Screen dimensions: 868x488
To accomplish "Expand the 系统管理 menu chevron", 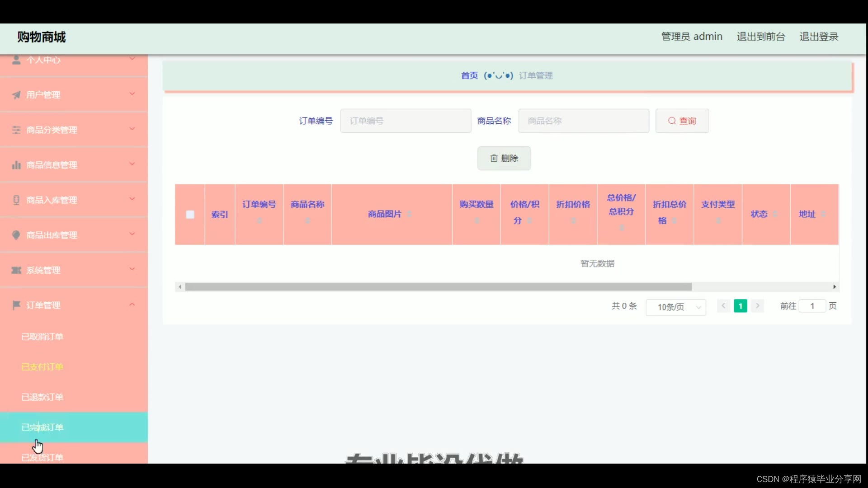I will pos(132,269).
